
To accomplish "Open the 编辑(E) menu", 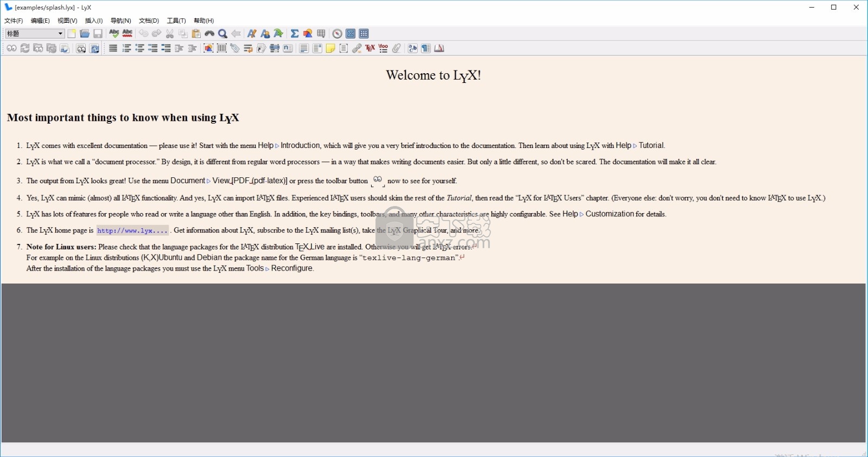I will [x=40, y=21].
